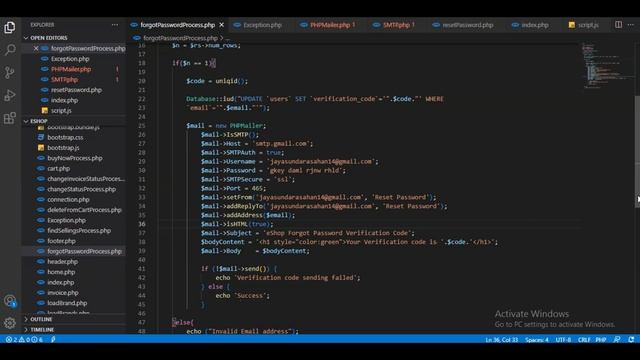
Task: Open the Explorer view in activity bar
Action: pyautogui.click(x=10, y=27)
